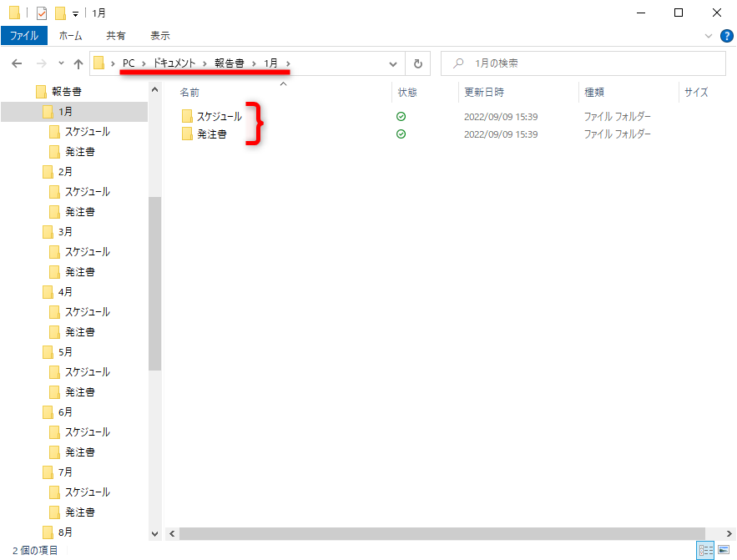
Task: Click the sync status icon for 発注書
Action: tap(401, 134)
